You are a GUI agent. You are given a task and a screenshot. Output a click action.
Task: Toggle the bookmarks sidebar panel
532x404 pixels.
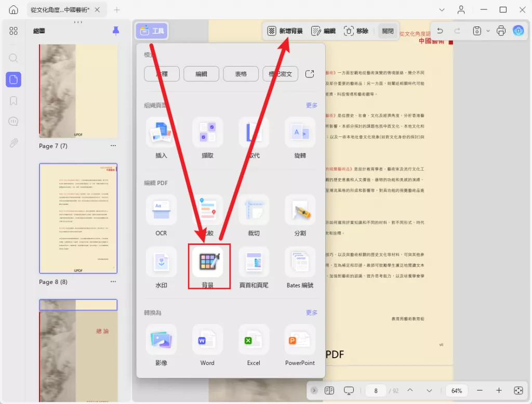pyautogui.click(x=14, y=101)
